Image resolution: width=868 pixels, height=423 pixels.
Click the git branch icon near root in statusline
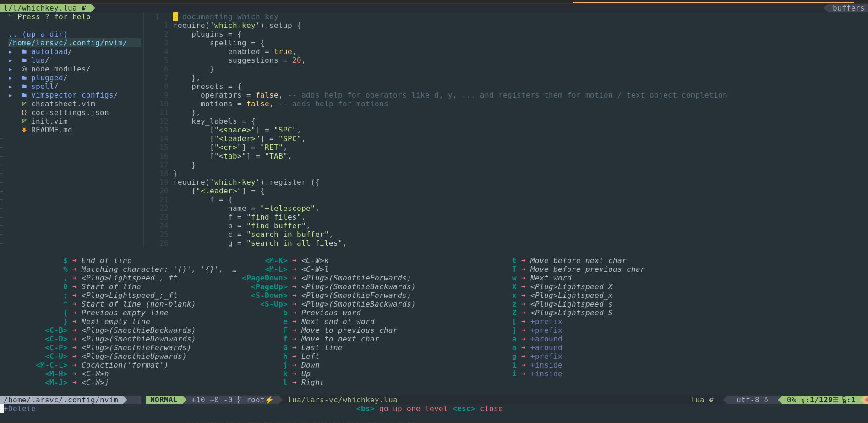click(x=239, y=400)
